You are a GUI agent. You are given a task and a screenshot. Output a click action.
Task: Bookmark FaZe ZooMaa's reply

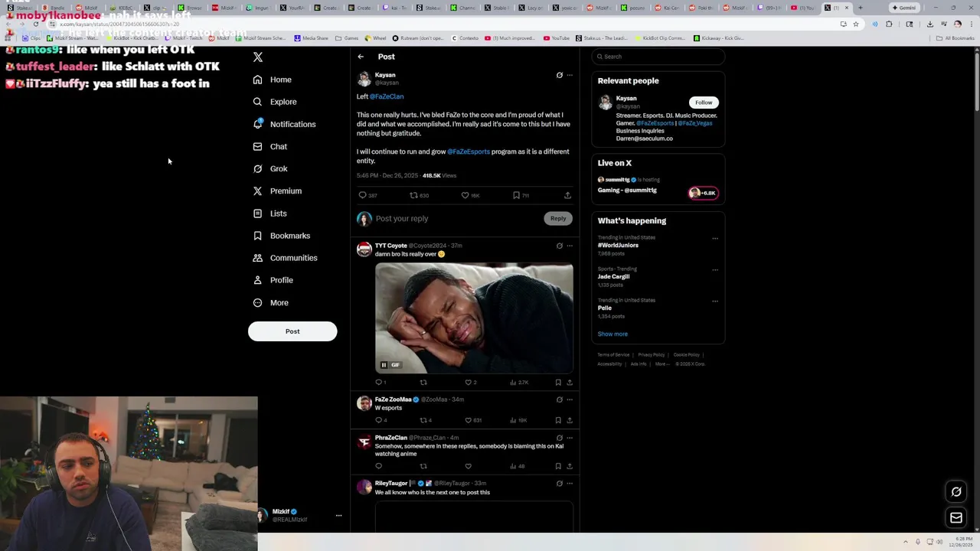[558, 420]
